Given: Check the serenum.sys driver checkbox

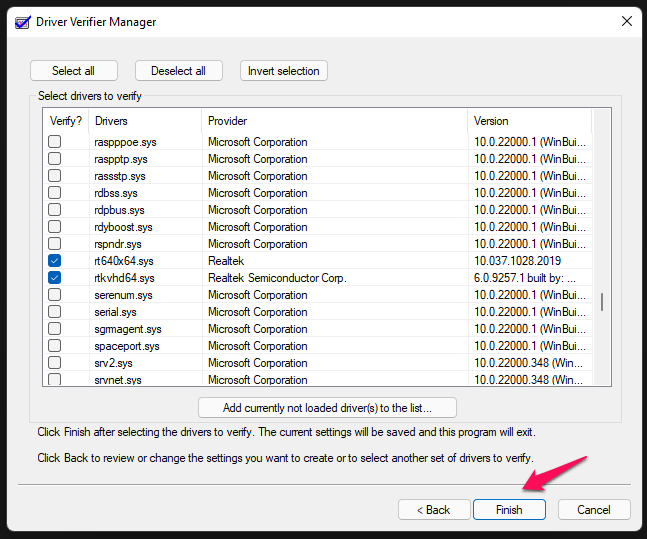Looking at the screenshot, I should 55,295.
